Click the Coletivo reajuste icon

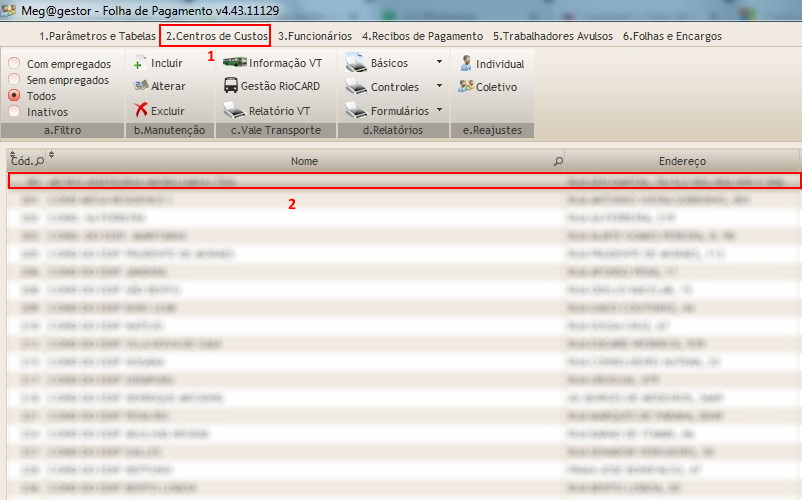(x=465, y=87)
